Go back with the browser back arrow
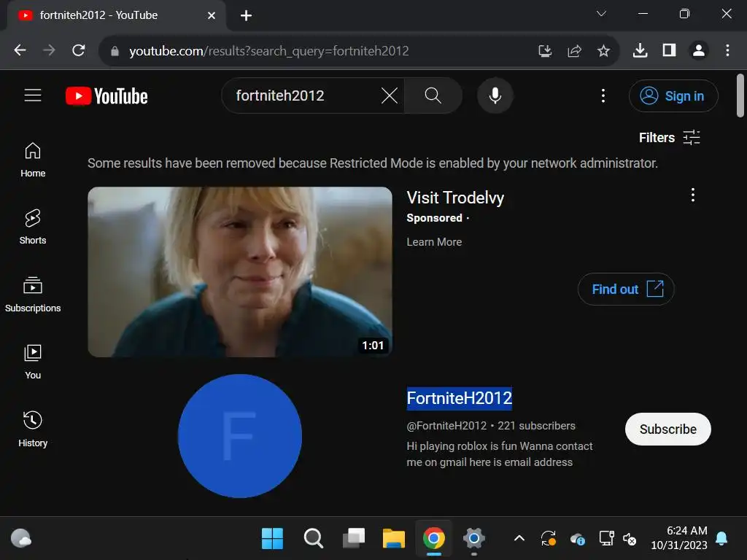Screen dimensions: 747x560 [x=20, y=50]
